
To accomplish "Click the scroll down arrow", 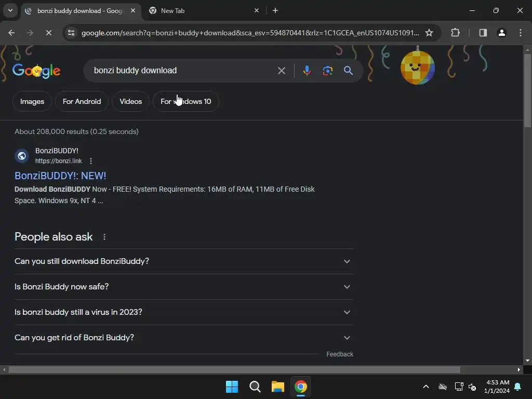I will [x=527, y=361].
